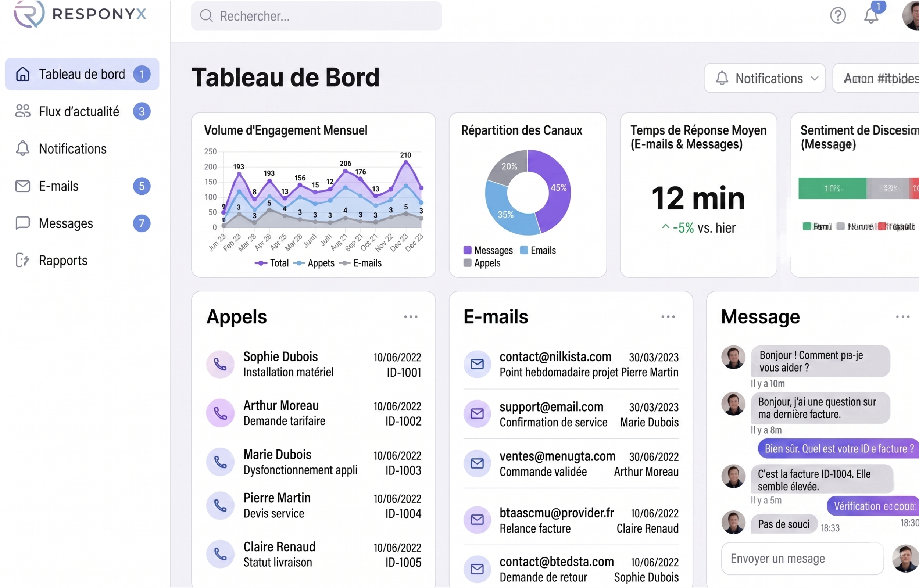Open Notifications in sidebar
Screen dimensions: 919x588
pos(82,148)
